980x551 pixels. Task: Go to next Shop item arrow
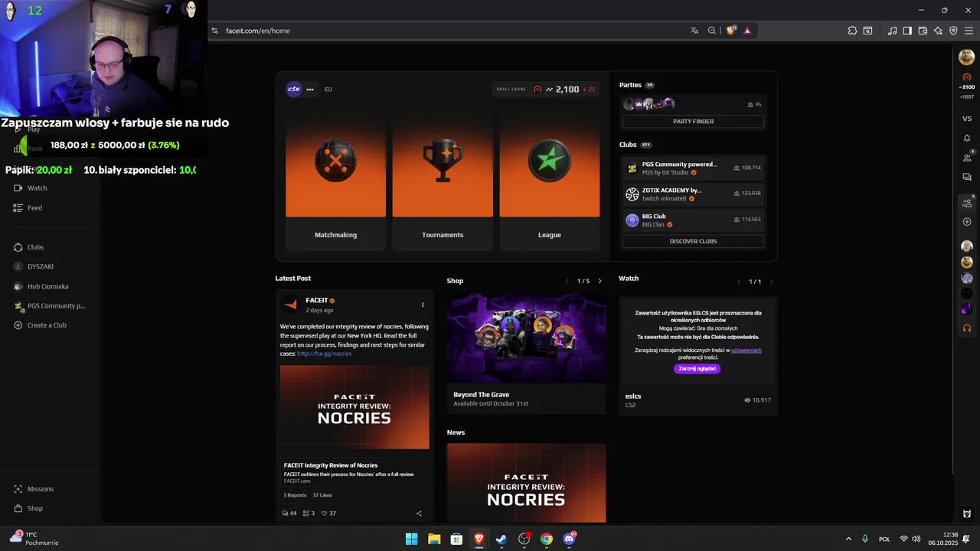599,281
